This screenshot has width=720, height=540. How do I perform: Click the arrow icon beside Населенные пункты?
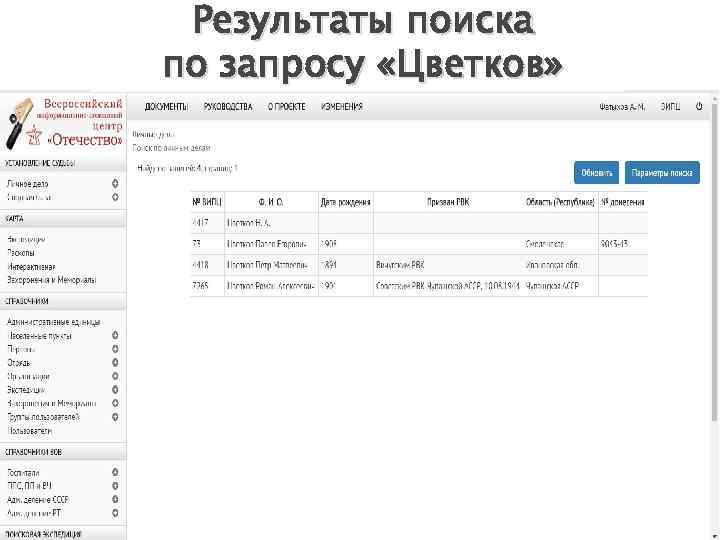click(115, 336)
